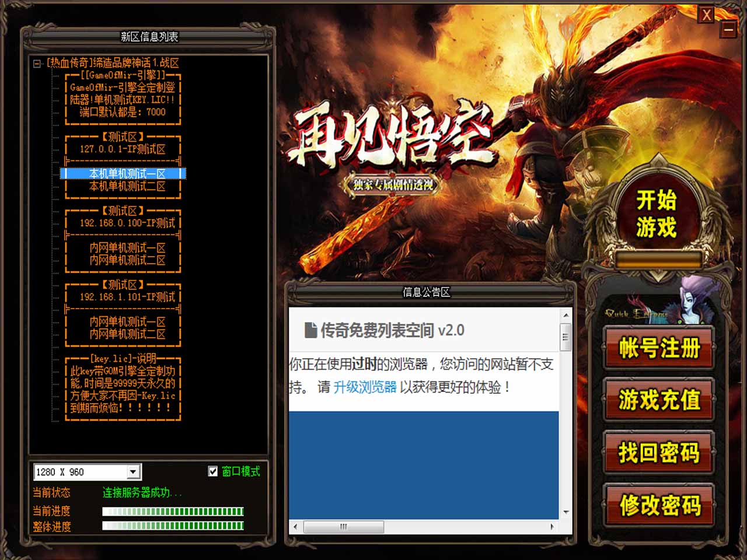The width and height of the screenshot is (747, 560).
Task: Click the 升级浏览器 upgrade browser link
Action: pyautogui.click(x=365, y=387)
